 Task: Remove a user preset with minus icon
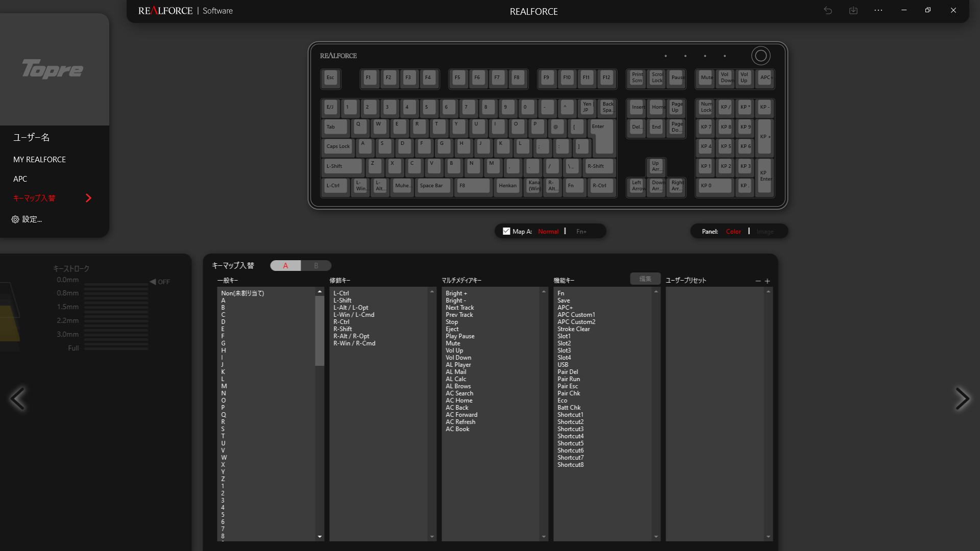(758, 281)
